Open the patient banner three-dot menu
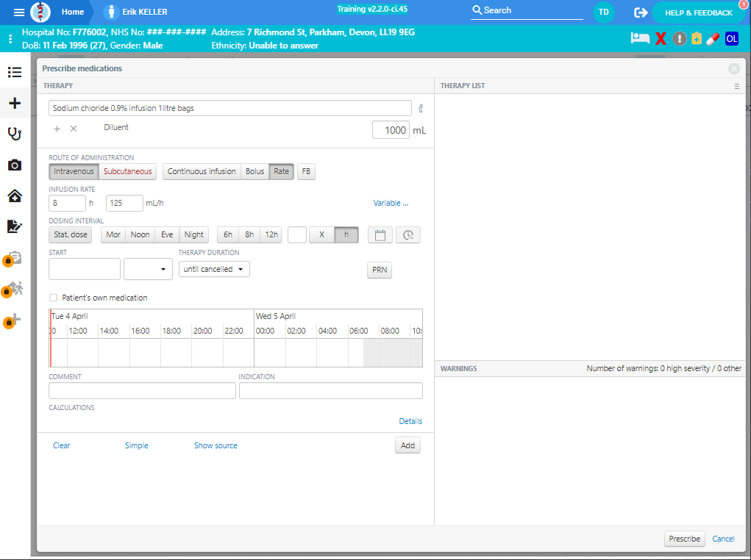Viewport: 751px width, 560px height. coord(10,39)
